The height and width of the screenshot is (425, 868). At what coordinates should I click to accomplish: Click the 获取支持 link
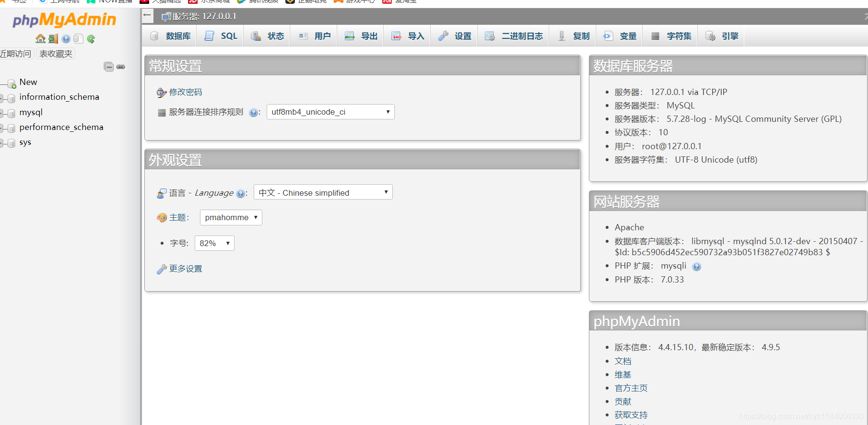[631, 415]
